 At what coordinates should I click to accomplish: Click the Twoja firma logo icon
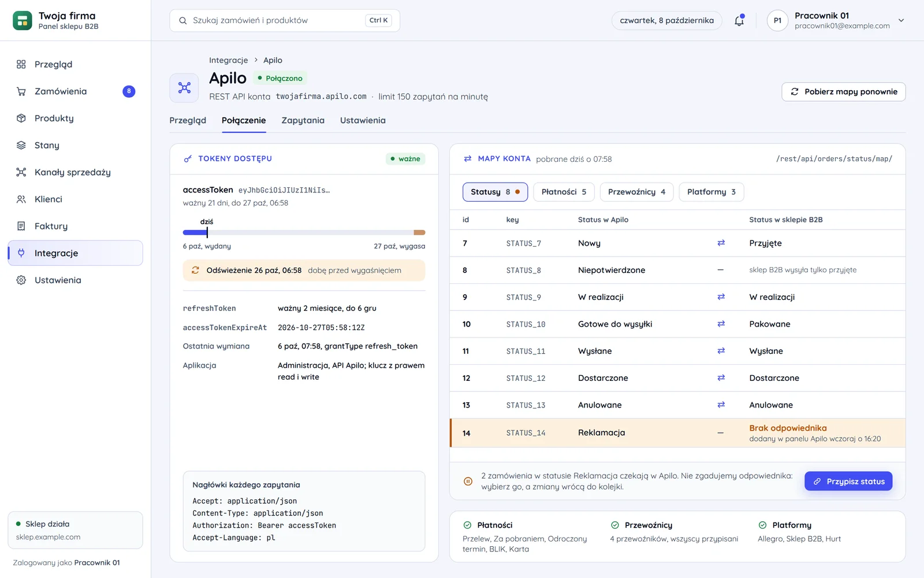pyautogui.click(x=23, y=21)
